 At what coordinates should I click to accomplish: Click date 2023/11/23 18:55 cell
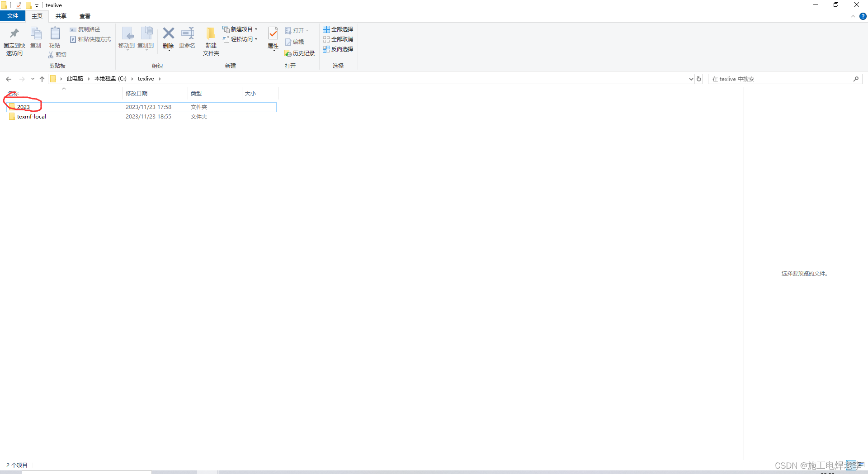coord(148,117)
